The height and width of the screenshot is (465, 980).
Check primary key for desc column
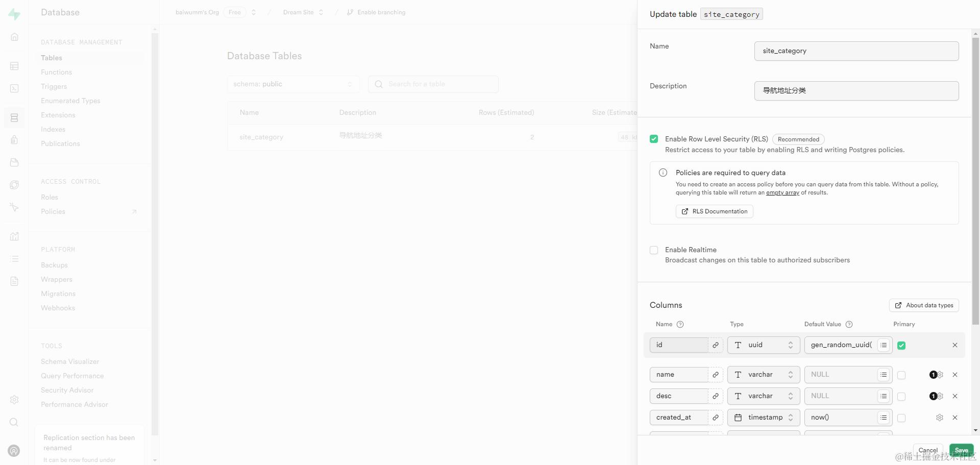(x=901, y=397)
